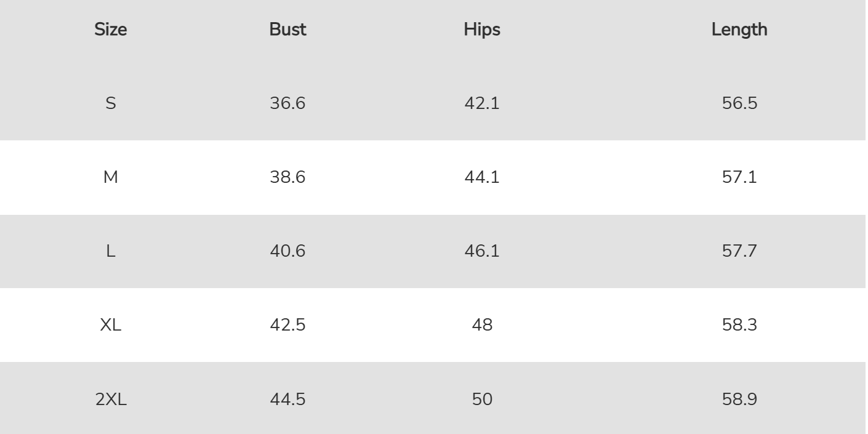Click hips value 44.1
The image size is (868, 434).
point(482,177)
